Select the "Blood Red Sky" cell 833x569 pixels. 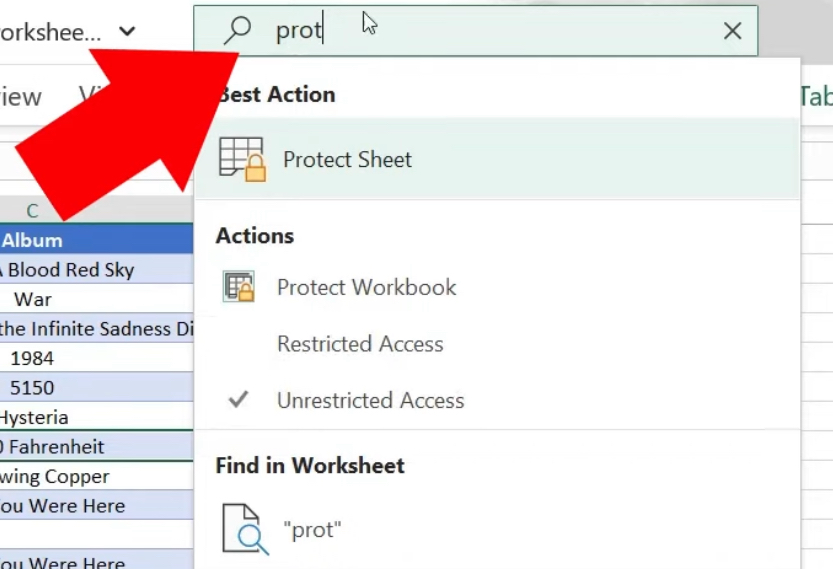[96, 269]
